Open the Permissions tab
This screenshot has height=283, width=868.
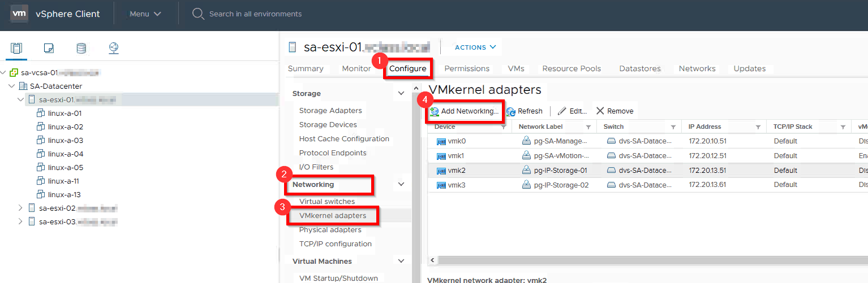pos(467,68)
